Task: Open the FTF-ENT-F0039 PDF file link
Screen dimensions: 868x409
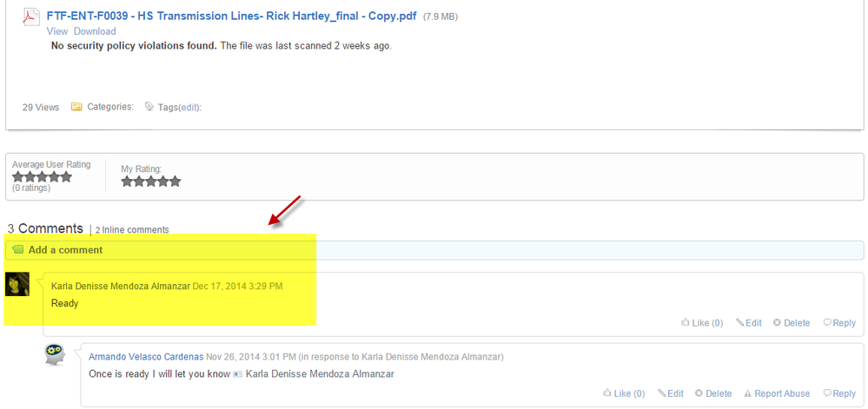Action: pyautogui.click(x=231, y=16)
